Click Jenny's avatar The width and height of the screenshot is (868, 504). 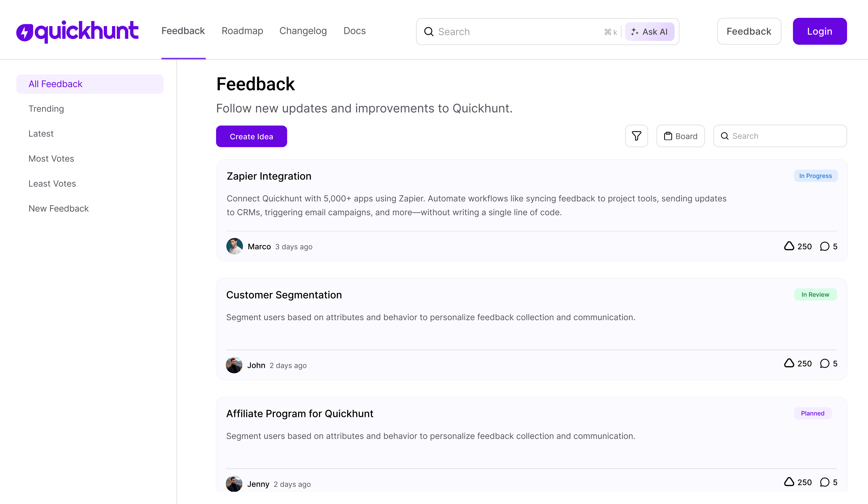tap(234, 483)
